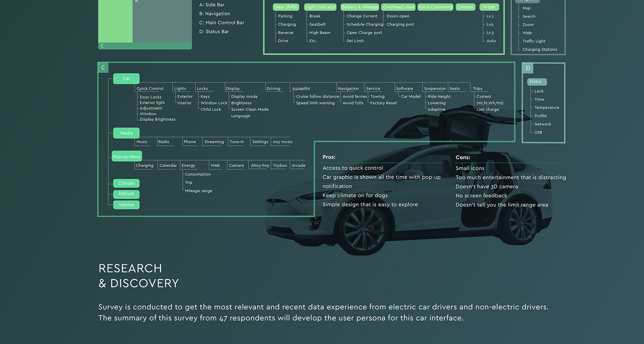Select the Wiper label box

click(x=489, y=7)
